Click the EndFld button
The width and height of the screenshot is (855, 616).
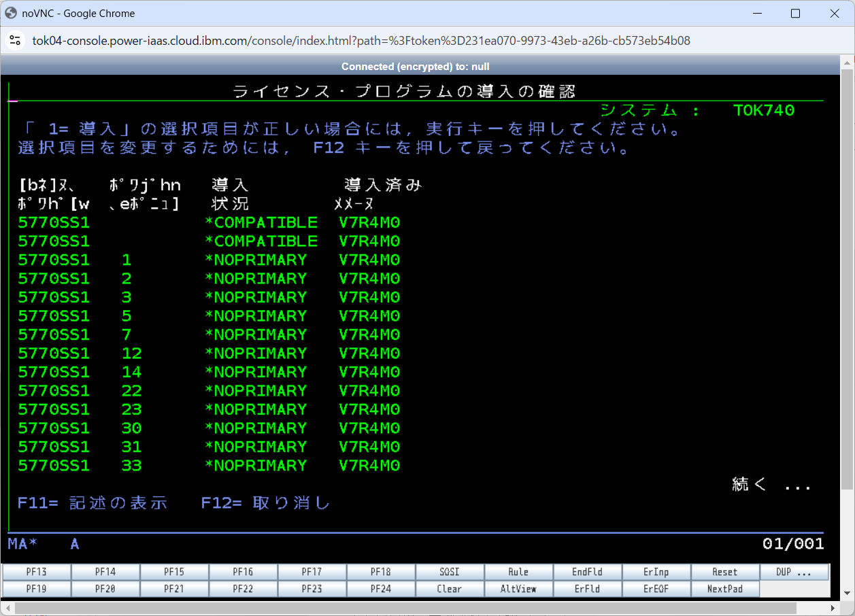coord(587,572)
